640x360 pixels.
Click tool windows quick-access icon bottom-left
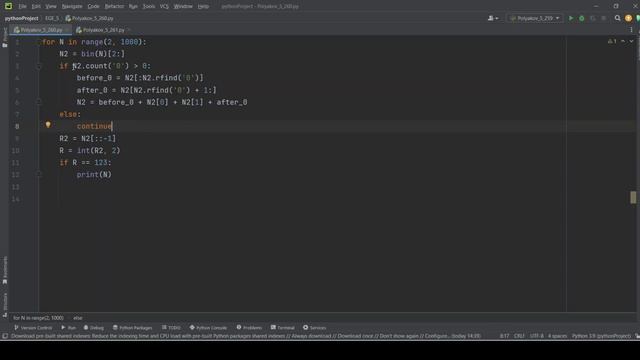pyautogui.click(x=5, y=336)
